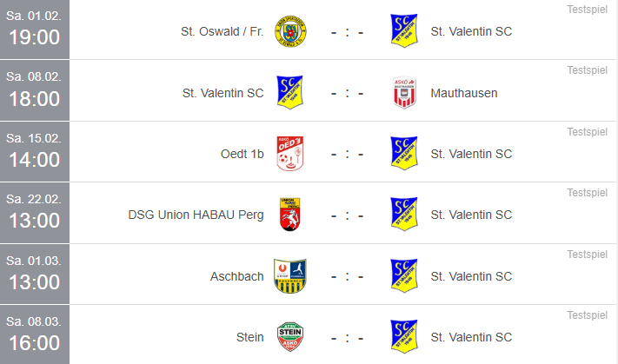Click St. Valentin SC crest in Stein match
618x364 pixels.
click(x=404, y=337)
